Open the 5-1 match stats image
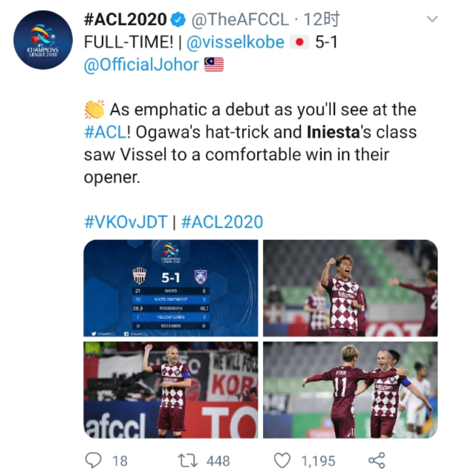Screen dimensions: 451x476 171,288
